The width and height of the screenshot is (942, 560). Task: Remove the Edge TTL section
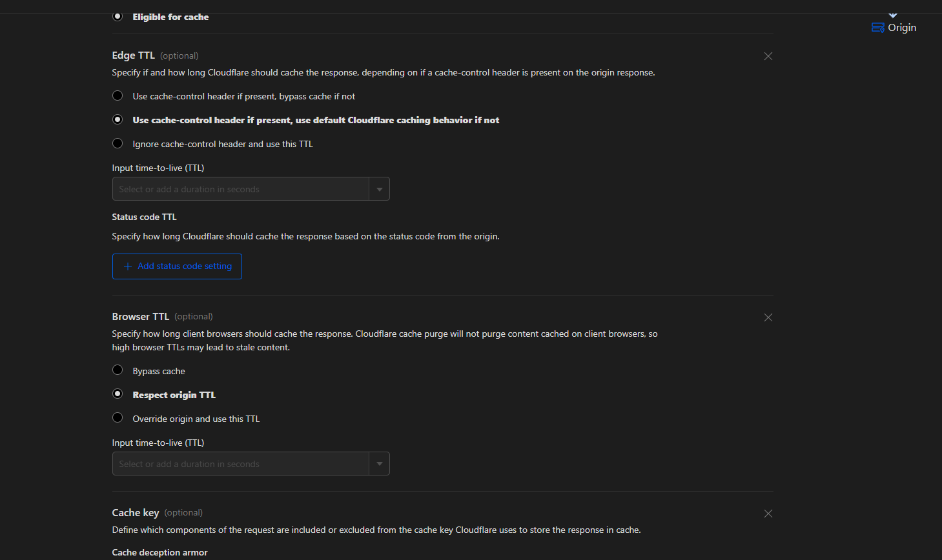point(768,56)
